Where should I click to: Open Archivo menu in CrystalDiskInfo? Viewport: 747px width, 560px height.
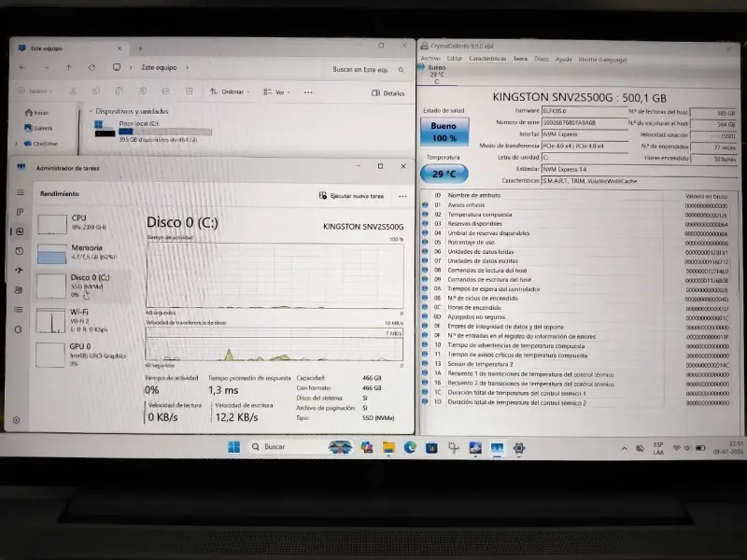[x=430, y=58]
